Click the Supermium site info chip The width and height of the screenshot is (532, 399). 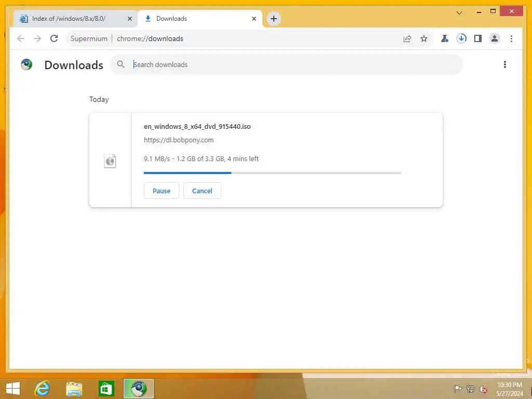89,38
